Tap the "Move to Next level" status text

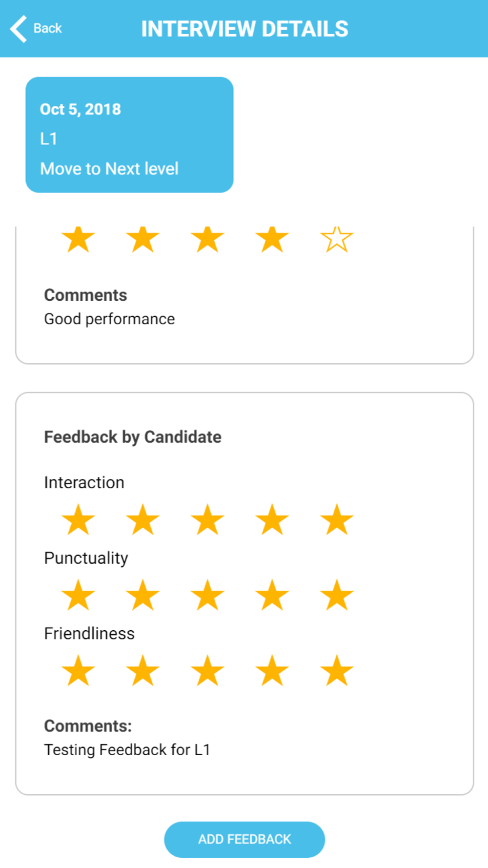pos(109,168)
